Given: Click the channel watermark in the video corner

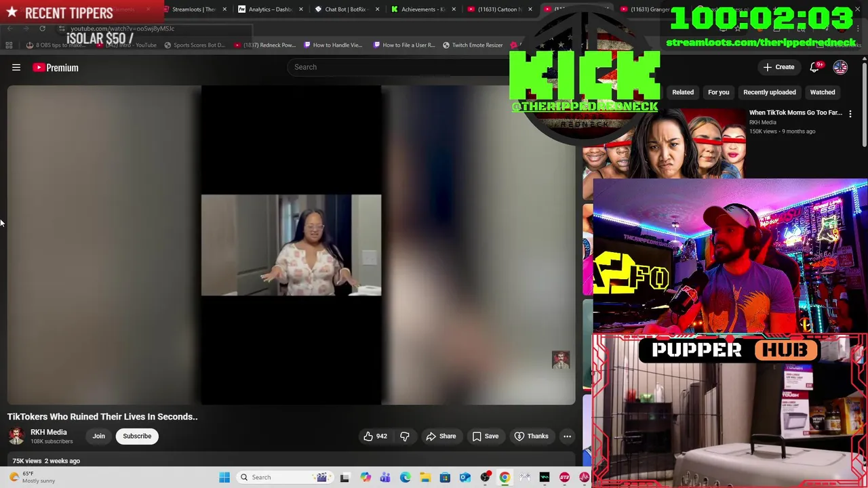Looking at the screenshot, I should coord(560,360).
